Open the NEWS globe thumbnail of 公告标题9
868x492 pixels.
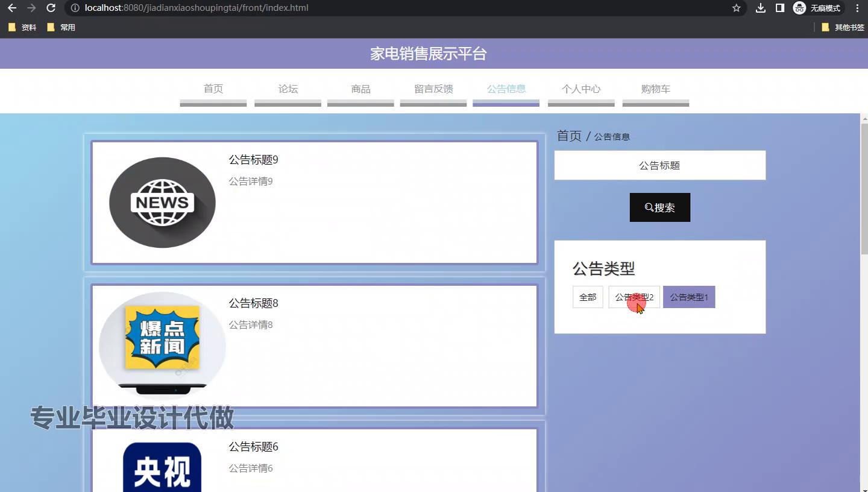point(162,203)
